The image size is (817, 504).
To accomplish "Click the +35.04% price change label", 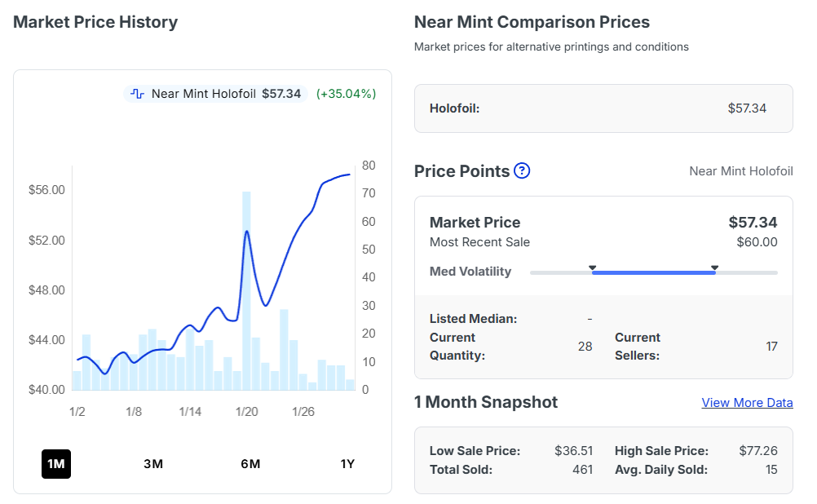I will (347, 94).
